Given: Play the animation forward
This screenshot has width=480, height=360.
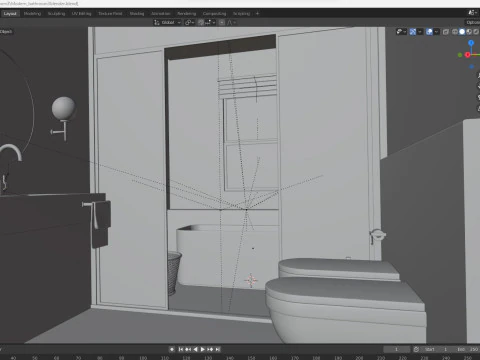Looking at the screenshot, I should (x=203, y=349).
